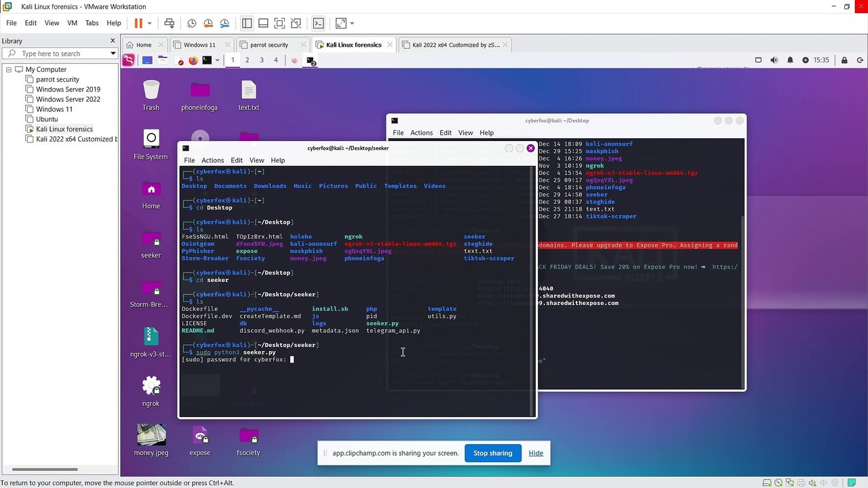Open the VMware Edit menu
The image size is (868, 488).
[31, 23]
